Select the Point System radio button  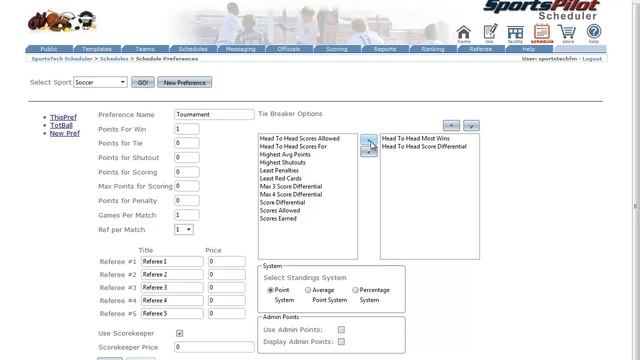coord(270,290)
